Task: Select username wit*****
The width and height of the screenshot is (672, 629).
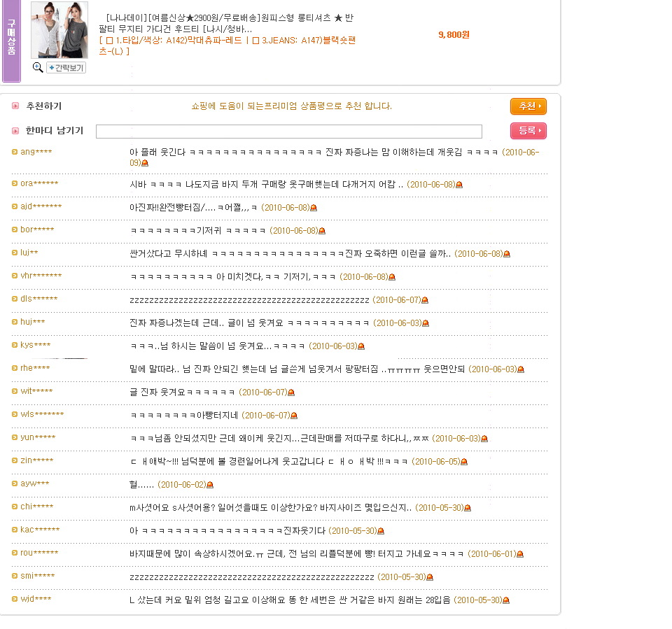Action: [x=36, y=392]
